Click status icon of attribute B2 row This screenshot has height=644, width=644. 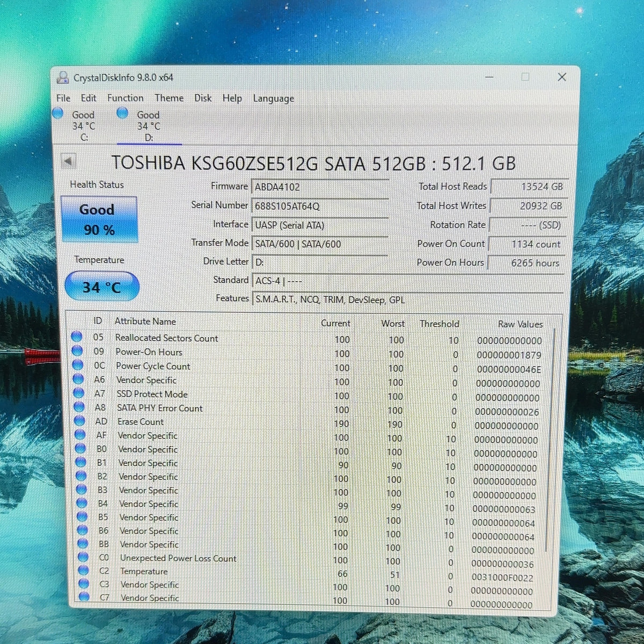coord(81,475)
